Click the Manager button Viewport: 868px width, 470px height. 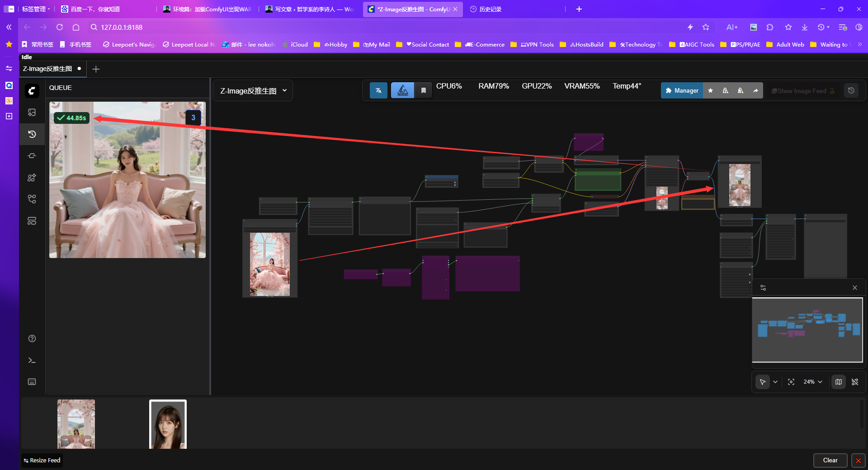click(x=682, y=91)
